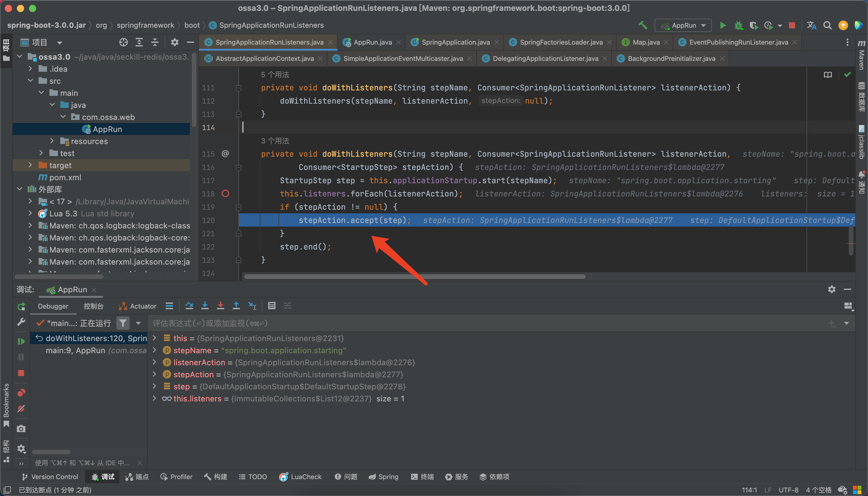Open Version Control tool window button
Image resolution: width=868 pixels, height=496 pixels.
pyautogui.click(x=50, y=477)
